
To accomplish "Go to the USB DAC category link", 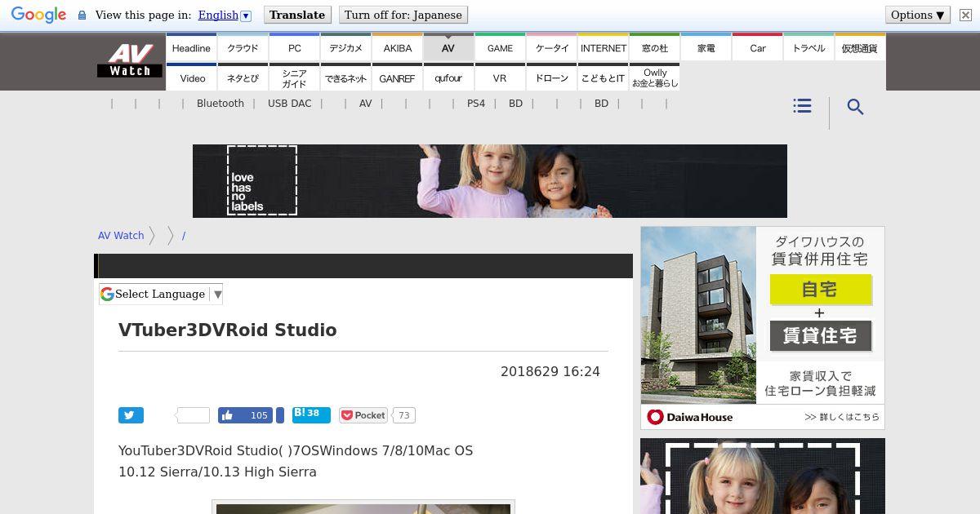I will 290,104.
